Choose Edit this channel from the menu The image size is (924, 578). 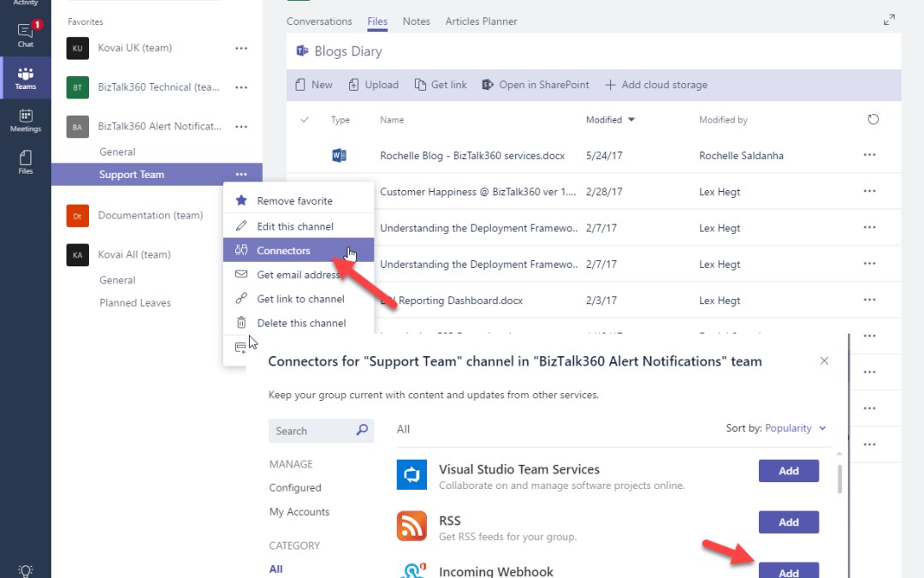pyautogui.click(x=299, y=226)
